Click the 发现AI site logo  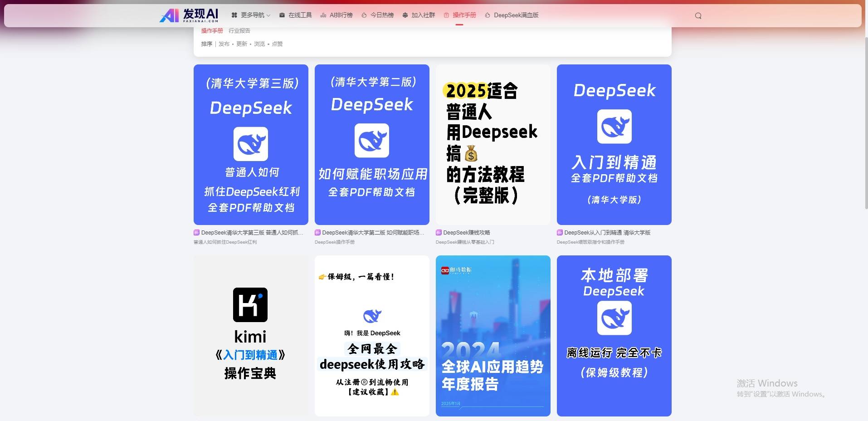pyautogui.click(x=189, y=15)
